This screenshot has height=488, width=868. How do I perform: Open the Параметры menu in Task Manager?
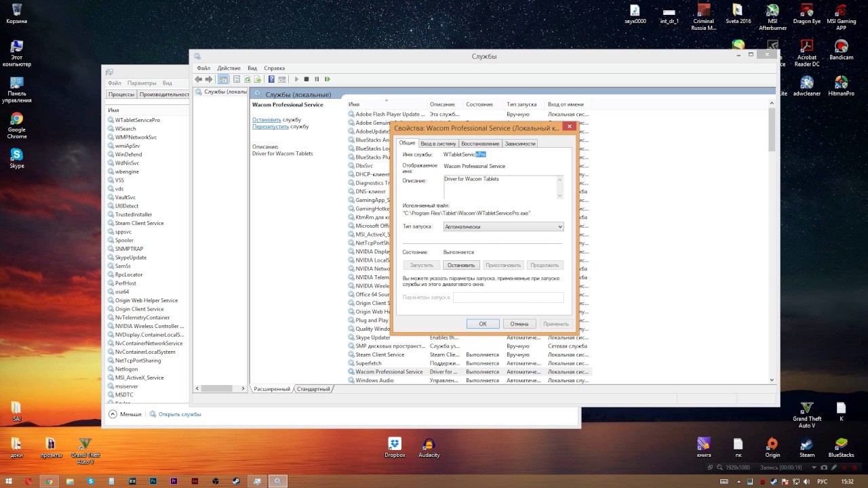pyautogui.click(x=142, y=83)
